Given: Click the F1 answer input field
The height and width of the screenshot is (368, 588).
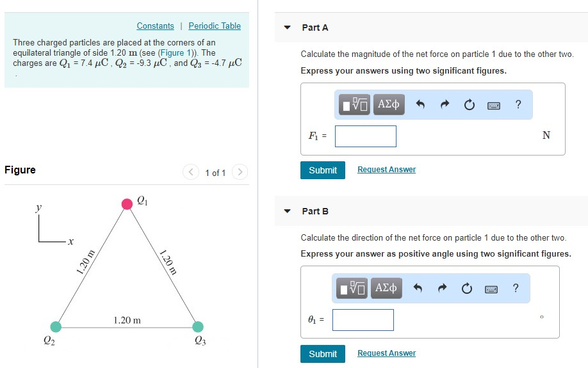Looking at the screenshot, I should point(366,136).
